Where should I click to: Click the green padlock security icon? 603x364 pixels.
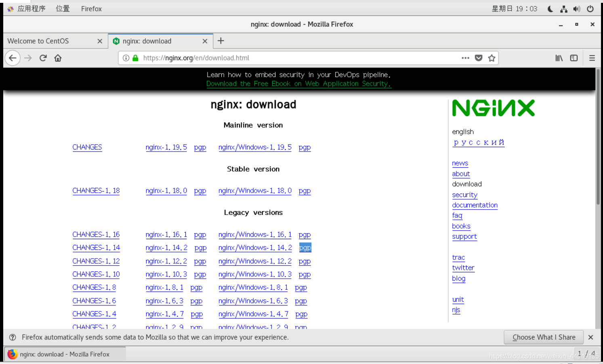click(x=135, y=58)
